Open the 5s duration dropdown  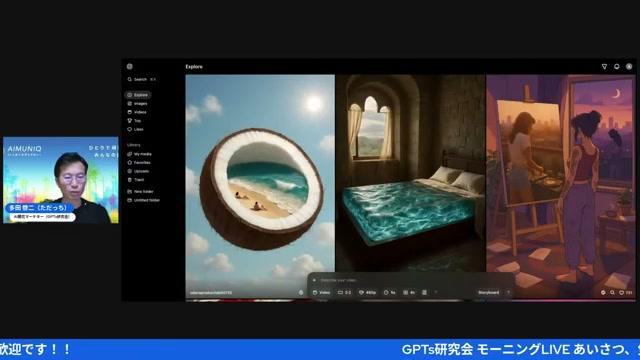(390, 293)
